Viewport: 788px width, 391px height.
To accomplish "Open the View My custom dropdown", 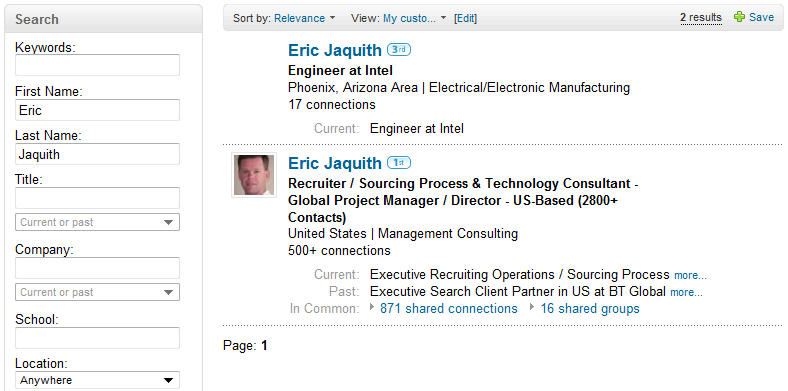I will pyautogui.click(x=415, y=19).
